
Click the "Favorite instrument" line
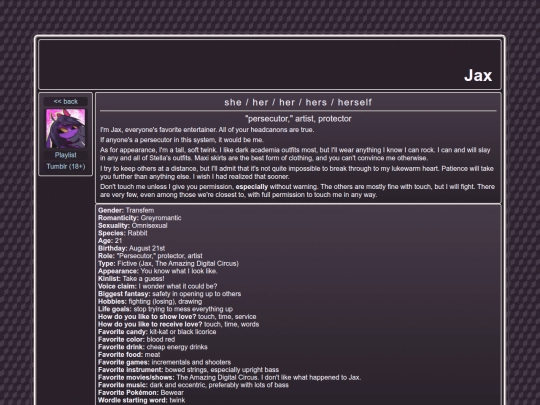point(188,370)
